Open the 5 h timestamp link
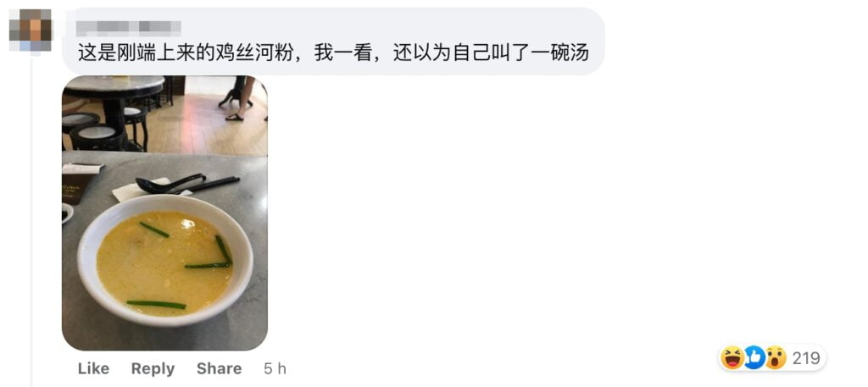 tap(275, 368)
